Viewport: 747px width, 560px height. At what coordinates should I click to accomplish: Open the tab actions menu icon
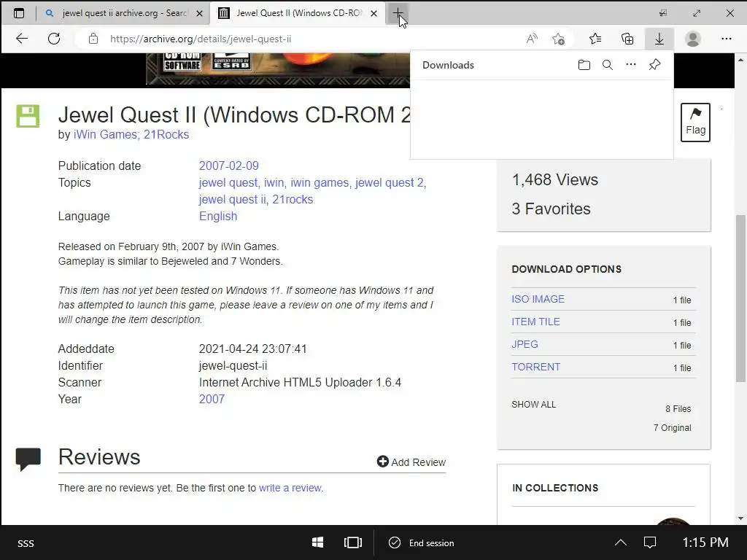18,13
